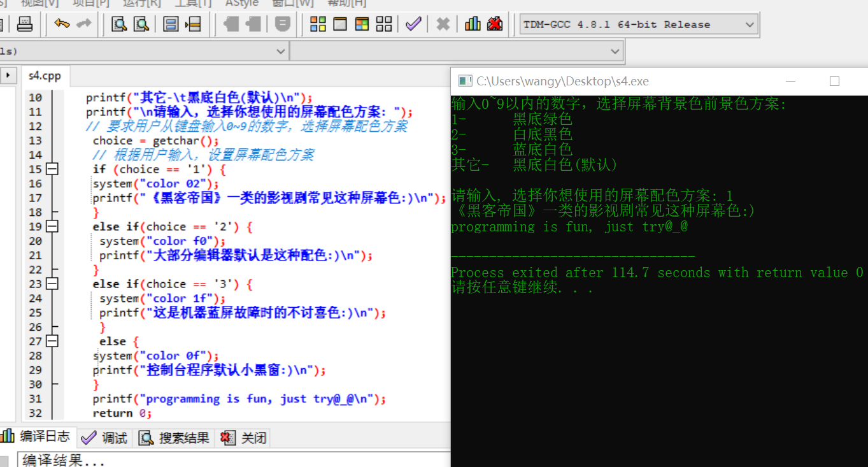Click line number 32 in gutter
This screenshot has height=467, width=868.
(35, 413)
